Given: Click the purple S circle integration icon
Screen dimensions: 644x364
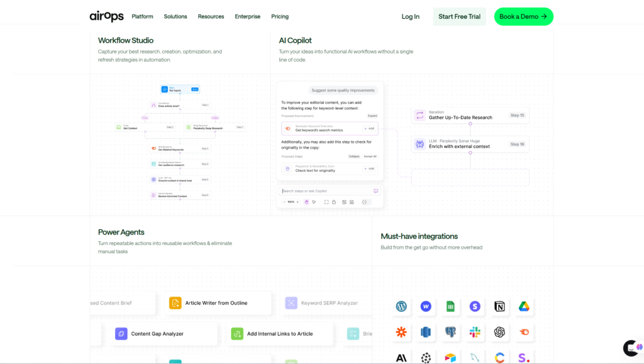Looking at the screenshot, I should 475,307.
